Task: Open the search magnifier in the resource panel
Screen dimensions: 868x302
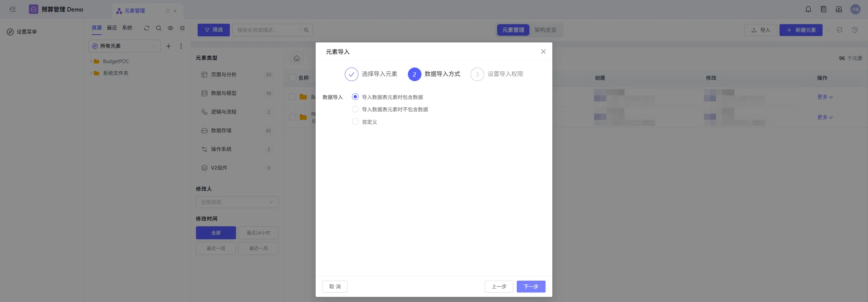Action: [x=158, y=28]
